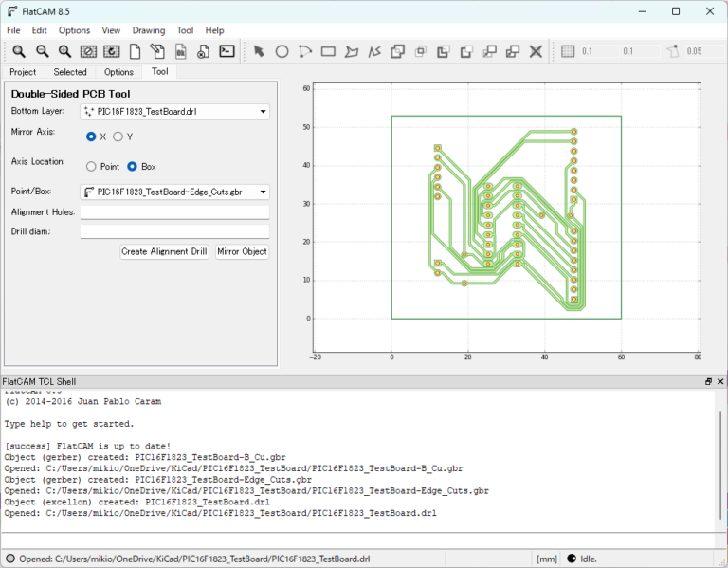Click the Cut Path icon
This screenshot has width=728, height=568.
click(x=466, y=51)
